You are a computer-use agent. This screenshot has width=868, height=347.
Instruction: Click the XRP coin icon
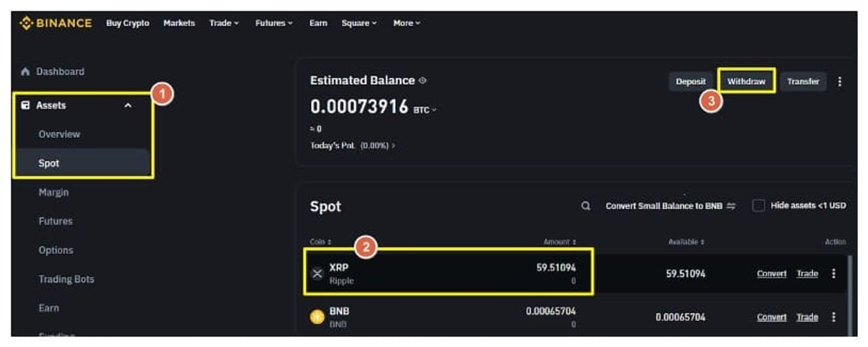[x=318, y=274]
